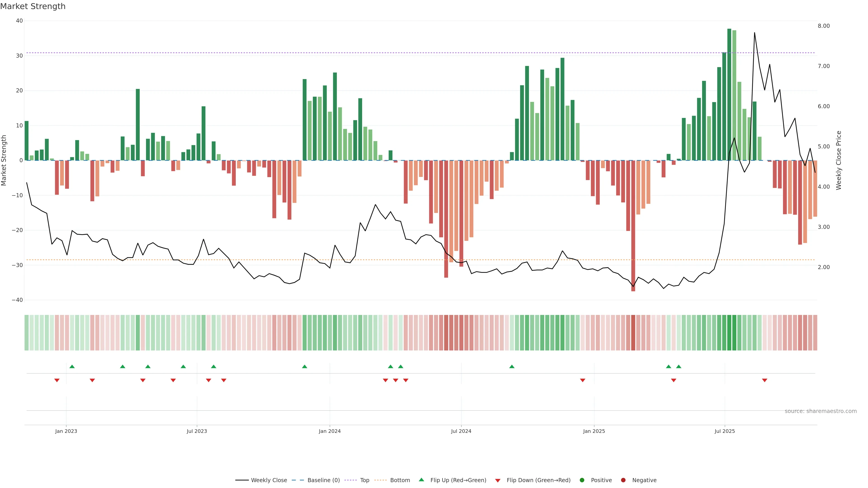
Task: Click the dark red Negative legend dot
Action: pos(623,480)
